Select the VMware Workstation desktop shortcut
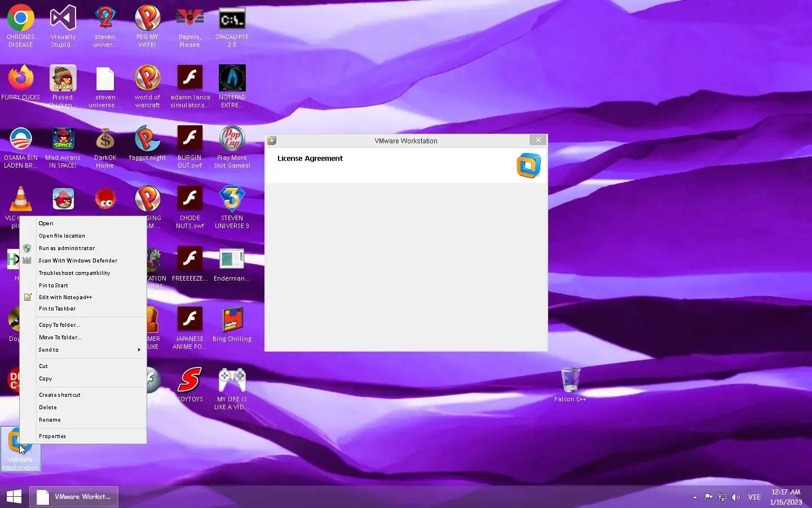The image size is (812, 508). 21,449
